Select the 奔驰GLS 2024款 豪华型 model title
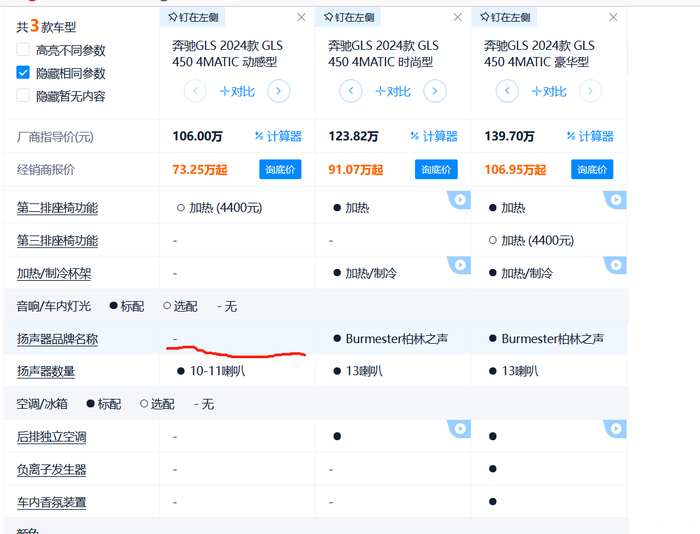 (x=539, y=54)
